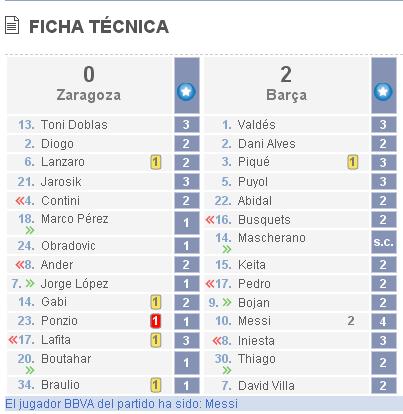Click Braulio's yellow card icon
The image size is (403, 414).
click(x=155, y=385)
